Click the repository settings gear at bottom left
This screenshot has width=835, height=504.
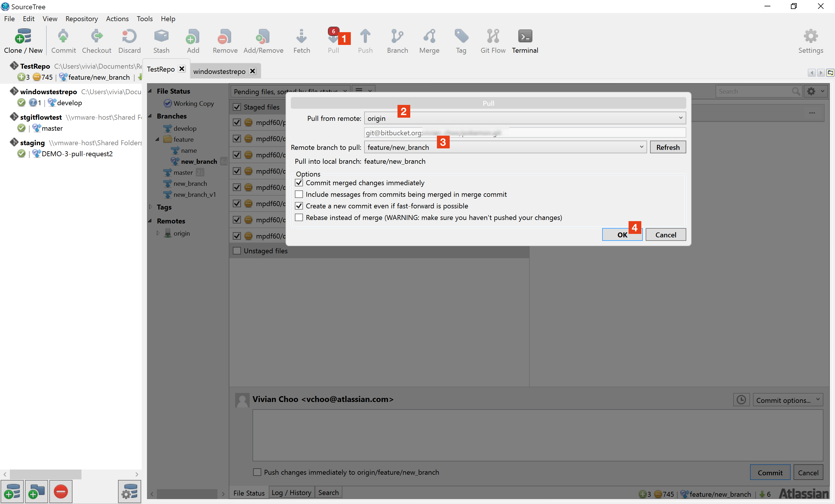tap(130, 492)
